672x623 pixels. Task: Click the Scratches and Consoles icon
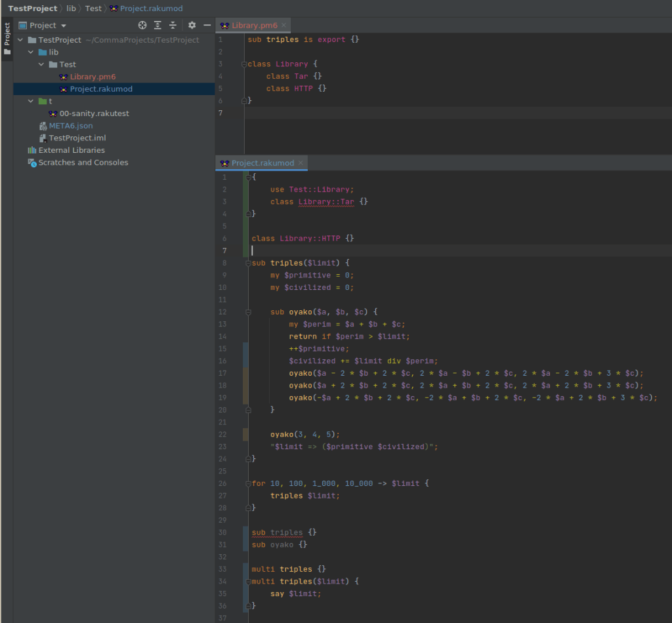[32, 163]
